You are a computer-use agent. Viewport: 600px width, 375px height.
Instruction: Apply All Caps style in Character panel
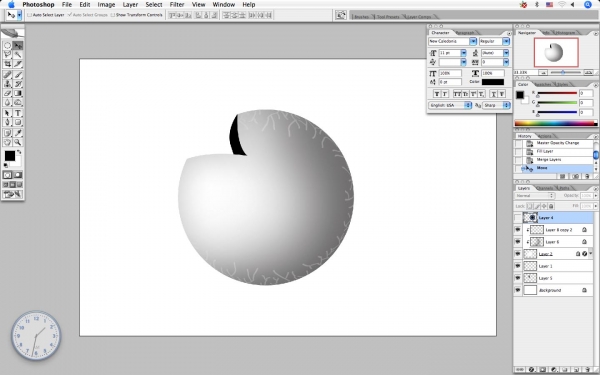[x=457, y=94]
